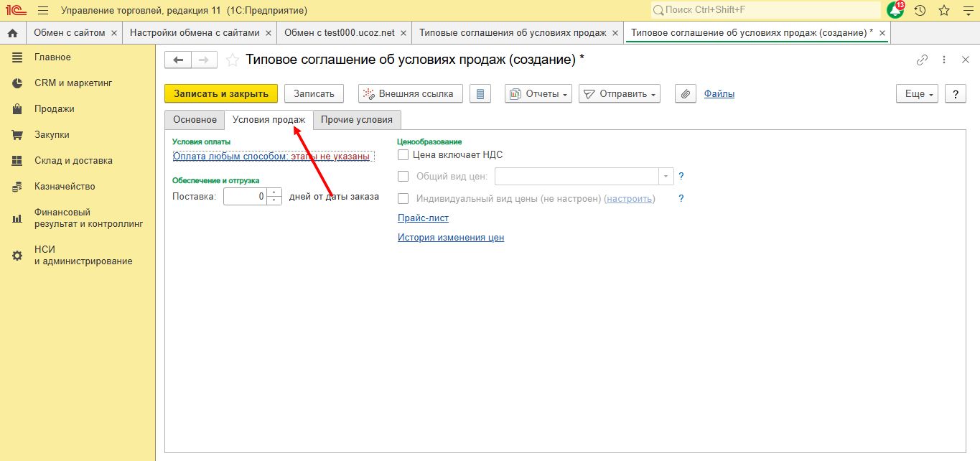Click the document list icon button
980x461 pixels.
[480, 94]
